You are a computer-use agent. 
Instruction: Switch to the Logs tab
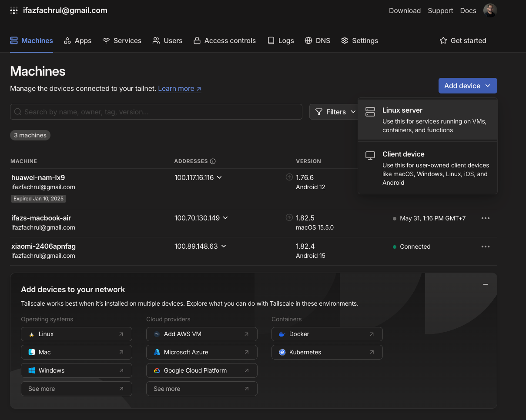[x=280, y=40]
